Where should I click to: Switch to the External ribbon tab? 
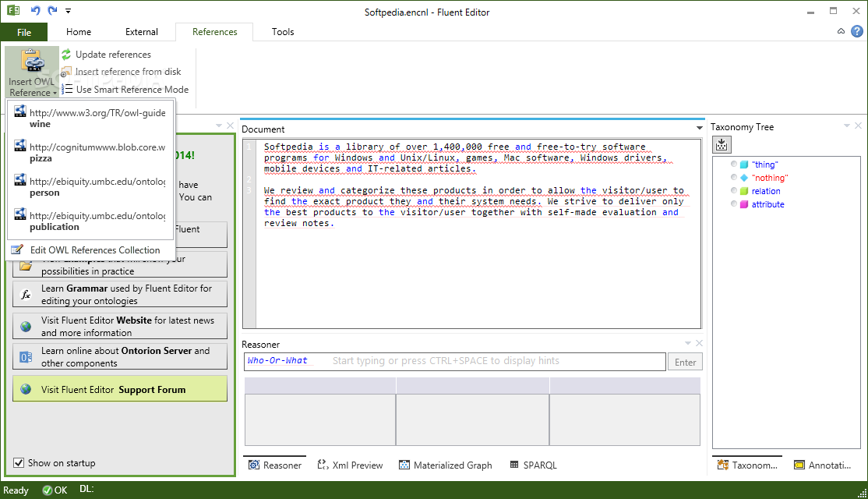point(142,32)
